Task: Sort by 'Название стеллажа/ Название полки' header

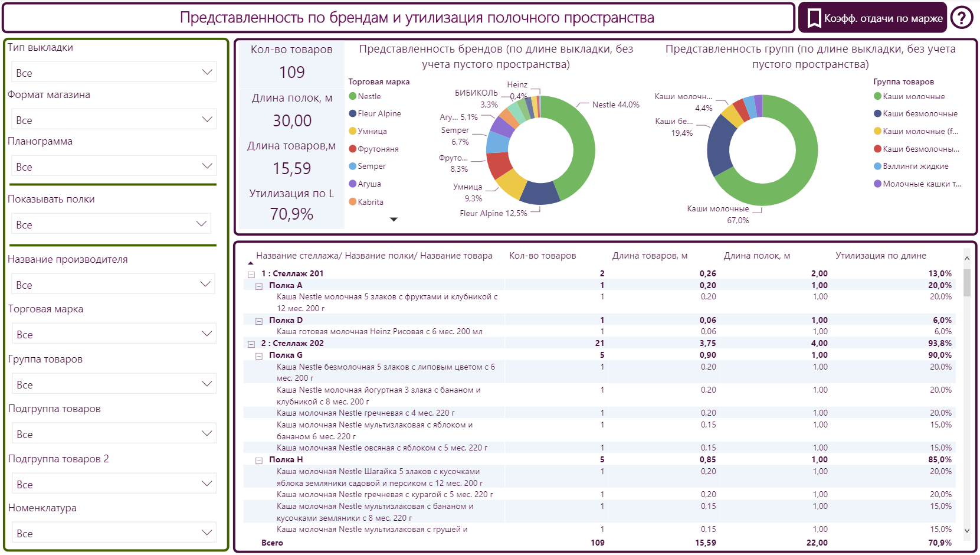Action: point(374,256)
